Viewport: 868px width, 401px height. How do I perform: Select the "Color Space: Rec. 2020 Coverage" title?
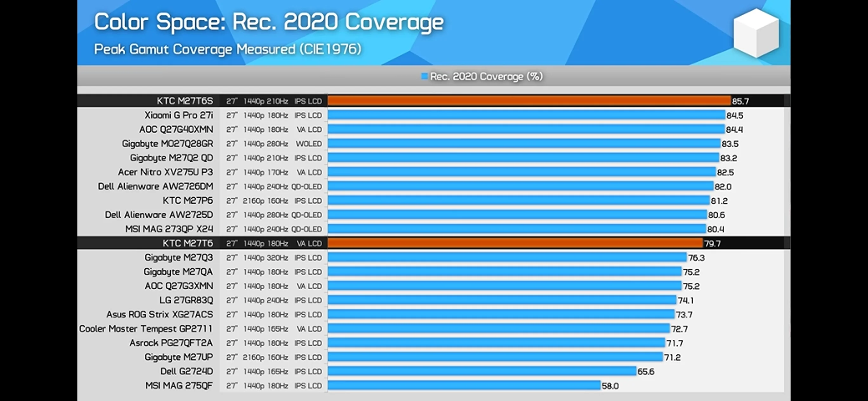click(x=269, y=22)
